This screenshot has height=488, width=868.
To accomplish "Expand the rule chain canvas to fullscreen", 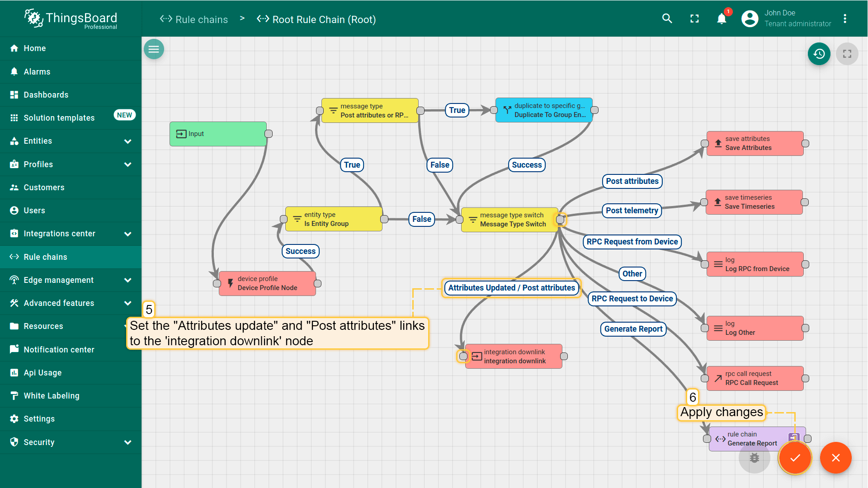I will (x=847, y=54).
